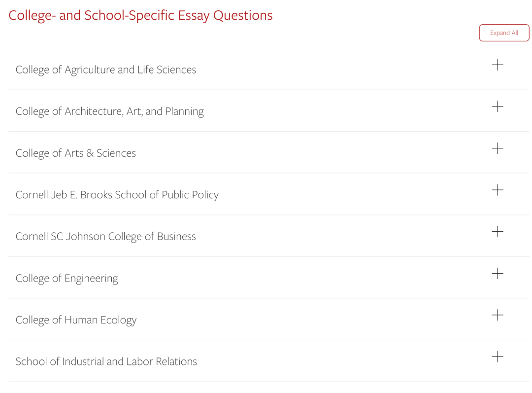The width and height of the screenshot is (532, 393).
Task: Click the plus icon for Industrial and Labor Relations
Action: 498,357
